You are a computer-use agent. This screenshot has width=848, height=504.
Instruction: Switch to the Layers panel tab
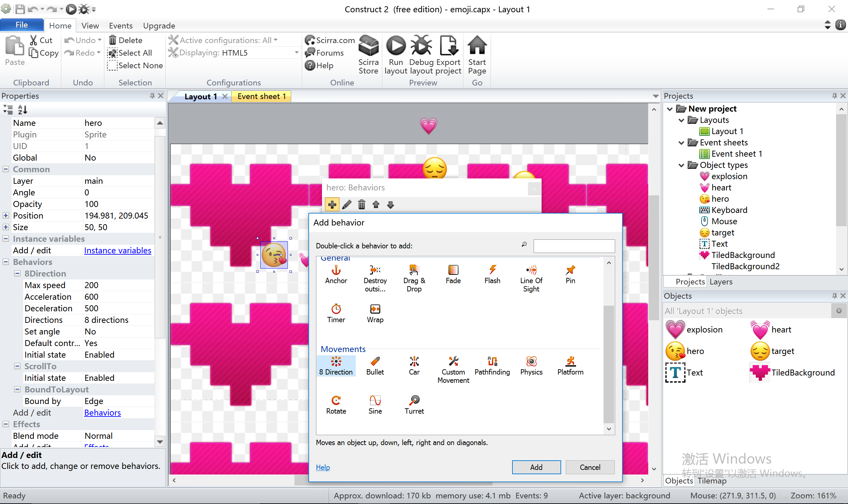[721, 281]
